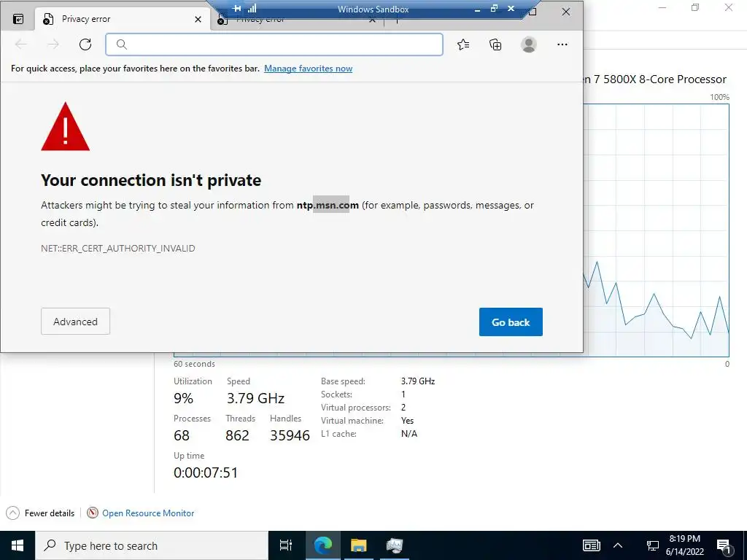Image resolution: width=747 pixels, height=560 pixels.
Task: Open Edge tab actions menu icon
Action: pyautogui.click(x=18, y=19)
